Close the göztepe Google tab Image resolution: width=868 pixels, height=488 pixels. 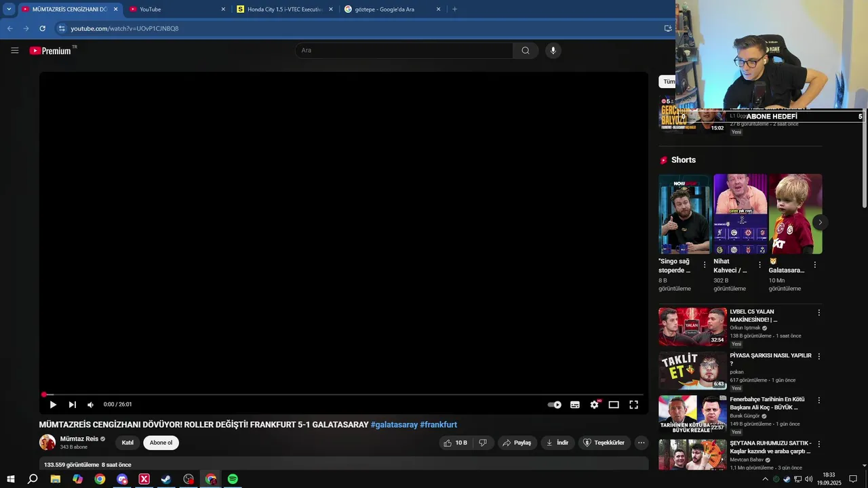pos(438,9)
